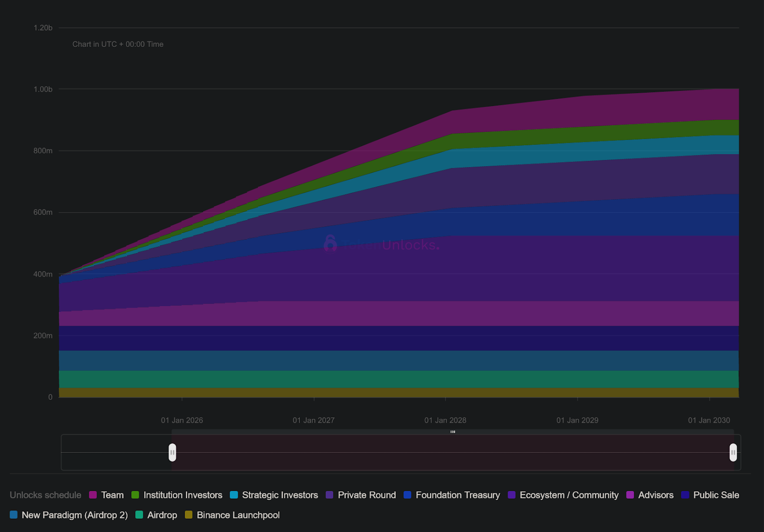The image size is (764, 532).
Task: Toggle the Binance Launchpool legend label
Action: [x=238, y=515]
